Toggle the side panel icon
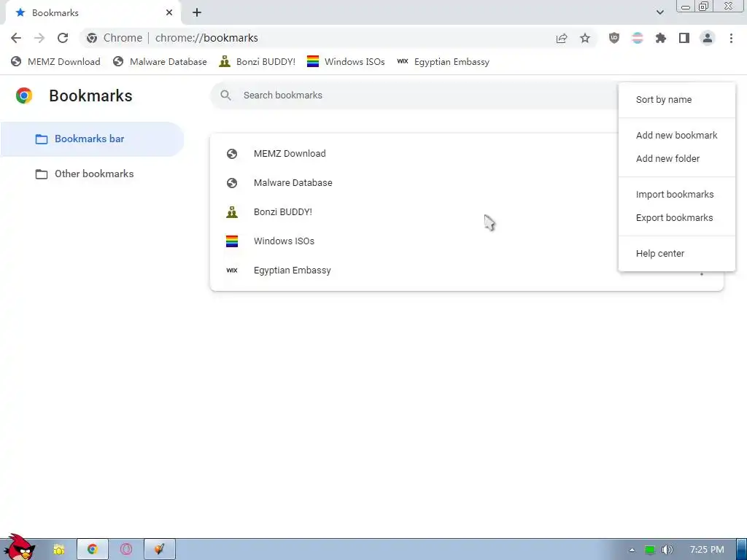This screenshot has height=560, width=747. pyautogui.click(x=684, y=38)
